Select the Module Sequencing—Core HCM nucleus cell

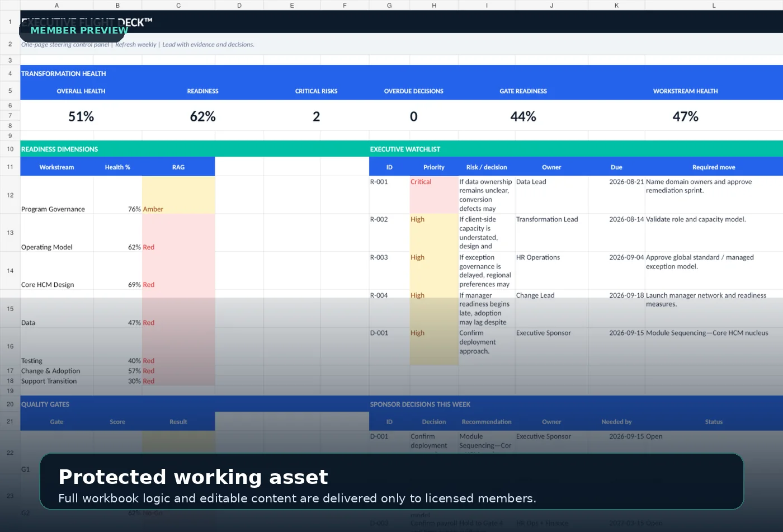coord(714,346)
